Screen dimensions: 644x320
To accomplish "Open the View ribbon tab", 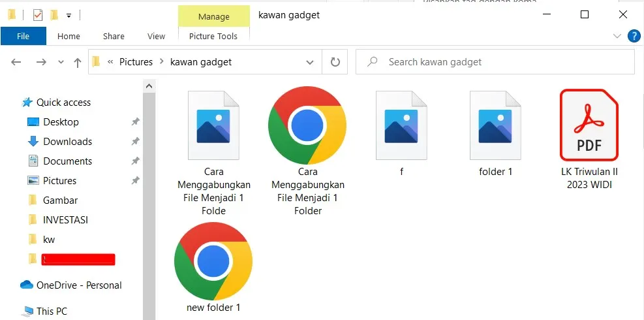I will click(156, 36).
